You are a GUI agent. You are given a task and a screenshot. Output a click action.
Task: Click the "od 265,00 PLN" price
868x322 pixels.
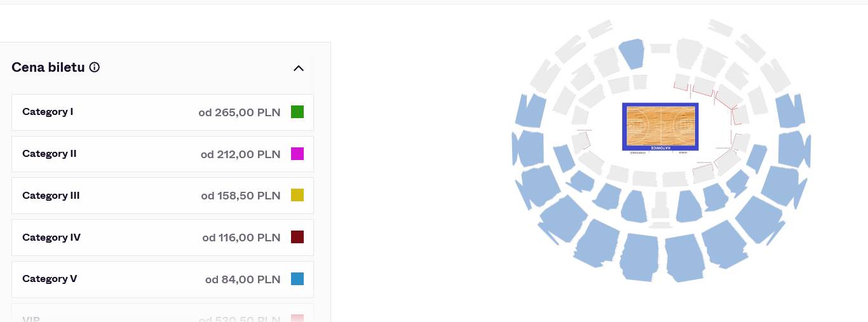(239, 112)
